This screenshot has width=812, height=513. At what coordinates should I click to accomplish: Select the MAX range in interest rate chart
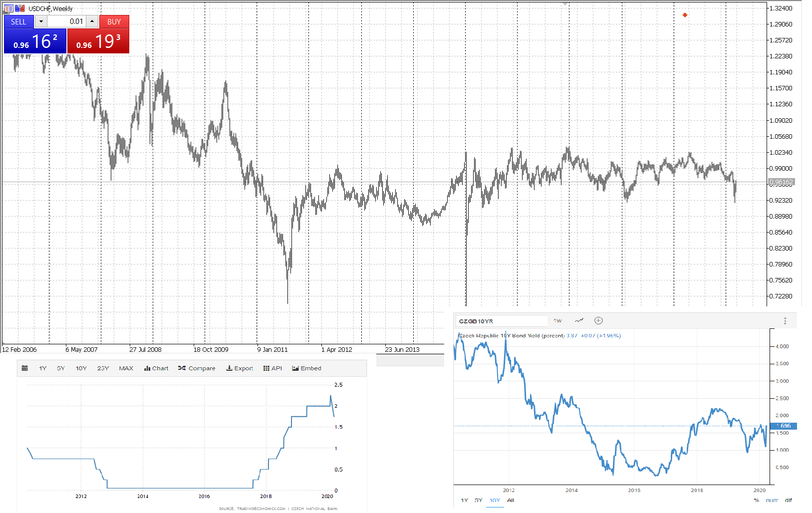[x=126, y=368]
